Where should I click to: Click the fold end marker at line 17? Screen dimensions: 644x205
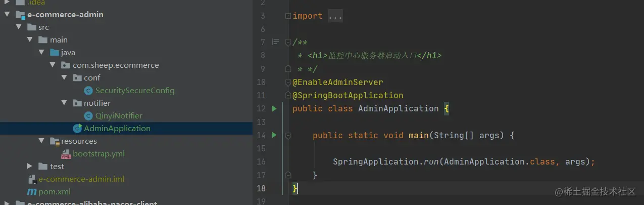pyautogui.click(x=288, y=175)
